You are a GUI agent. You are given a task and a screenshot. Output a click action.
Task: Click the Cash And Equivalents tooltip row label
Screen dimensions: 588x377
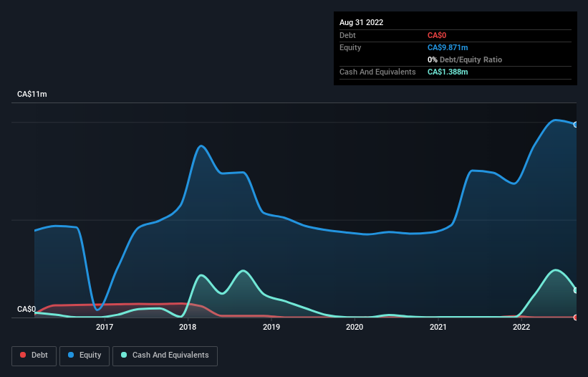(x=377, y=72)
